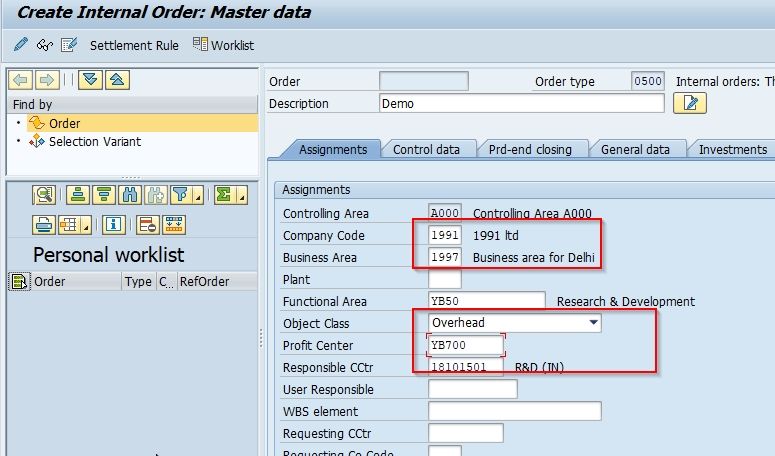Click the Find next binoculars-plus icon
The width and height of the screenshot is (775, 456).
pyautogui.click(x=156, y=195)
